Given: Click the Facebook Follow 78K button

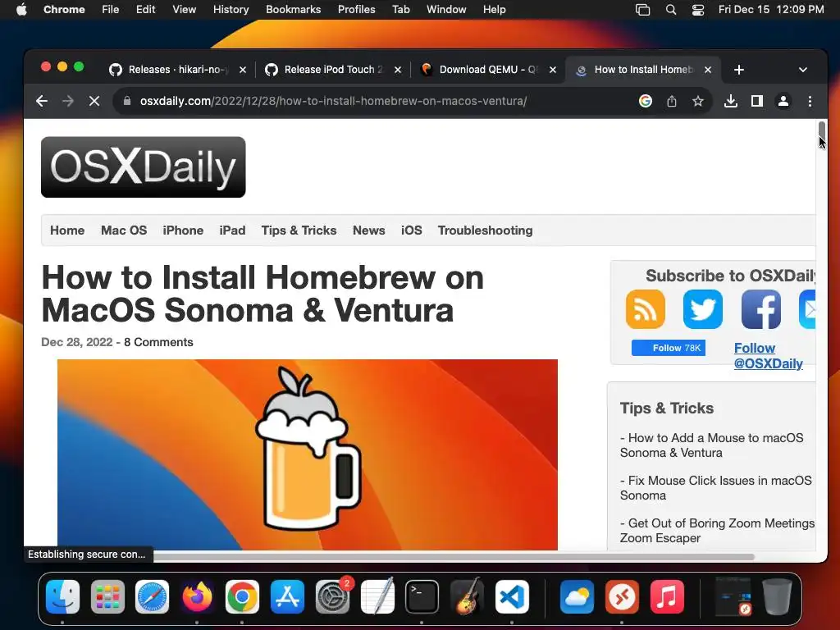Looking at the screenshot, I should [668, 348].
